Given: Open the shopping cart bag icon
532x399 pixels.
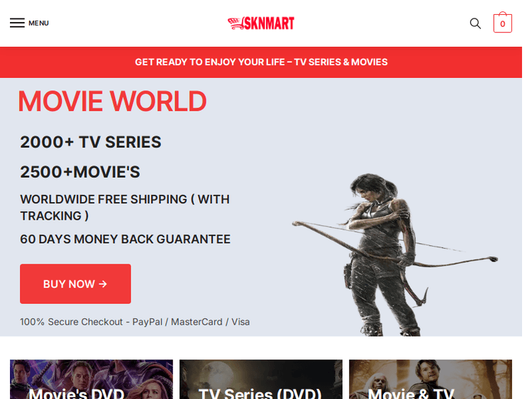Looking at the screenshot, I should pos(502,23).
